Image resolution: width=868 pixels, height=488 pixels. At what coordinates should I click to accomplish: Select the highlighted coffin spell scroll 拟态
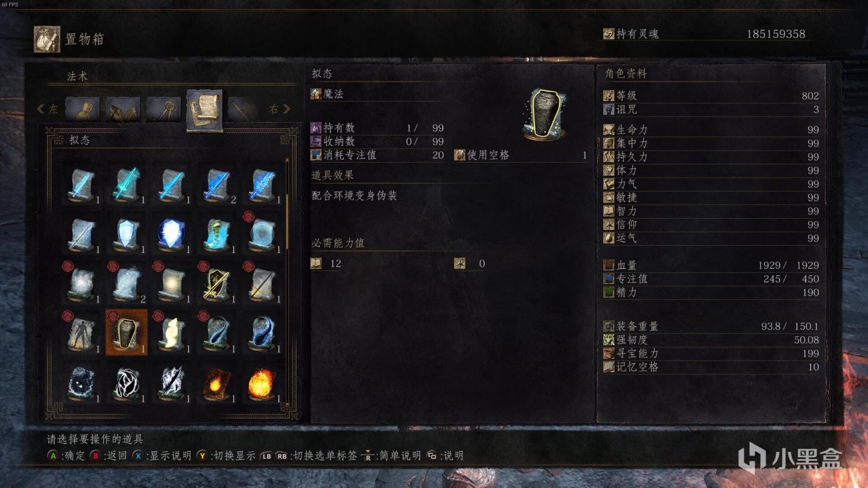[x=127, y=332]
